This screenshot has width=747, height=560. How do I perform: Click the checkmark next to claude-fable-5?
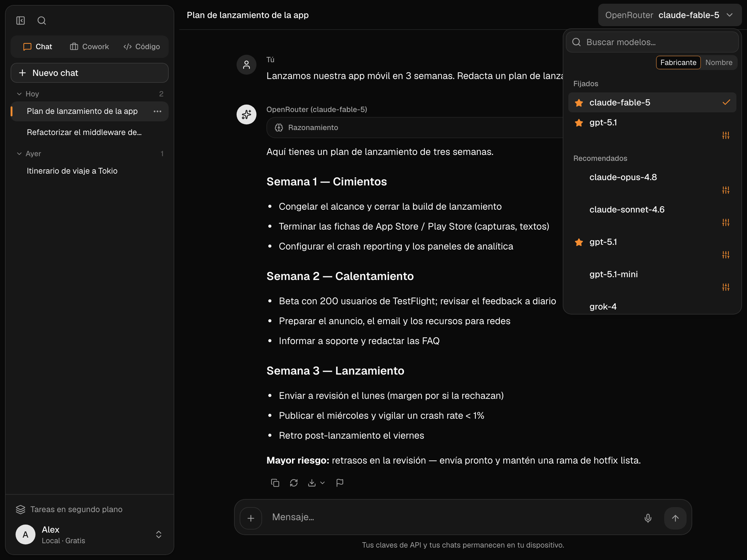(x=726, y=103)
